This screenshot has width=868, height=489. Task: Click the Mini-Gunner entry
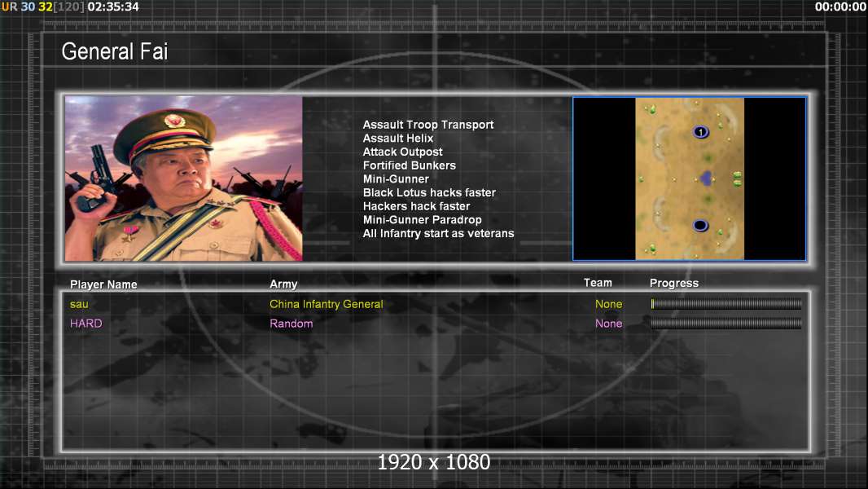396,178
